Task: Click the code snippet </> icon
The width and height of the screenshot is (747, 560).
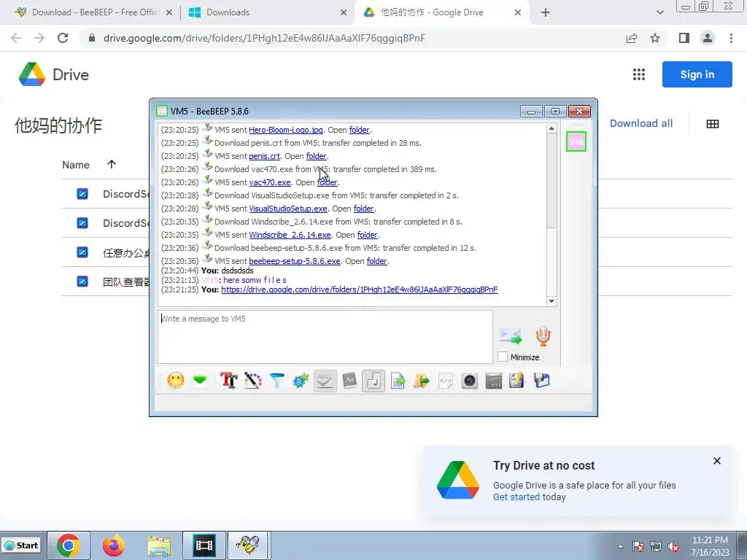Action: coord(446,381)
